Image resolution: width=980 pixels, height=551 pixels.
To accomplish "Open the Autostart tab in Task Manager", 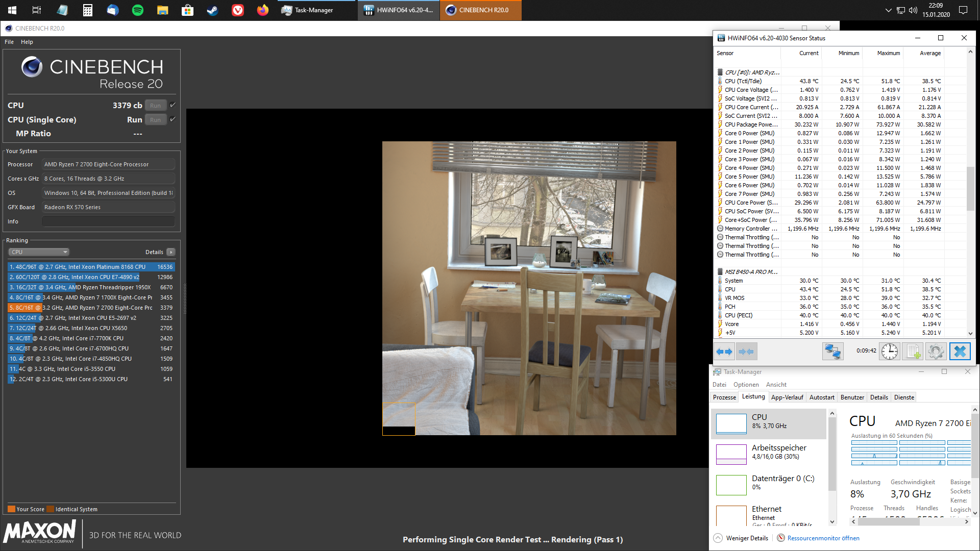I will tap(821, 397).
